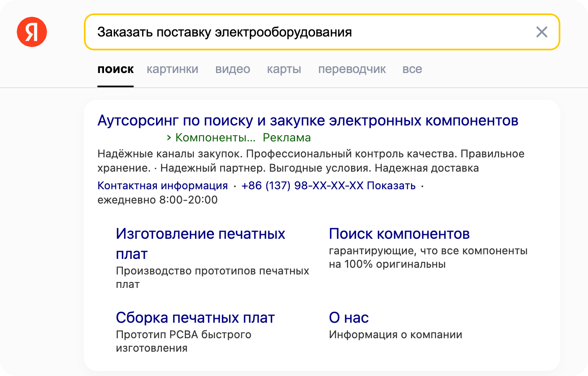The image size is (588, 376).
Task: Focus the search input field
Action: point(310,32)
